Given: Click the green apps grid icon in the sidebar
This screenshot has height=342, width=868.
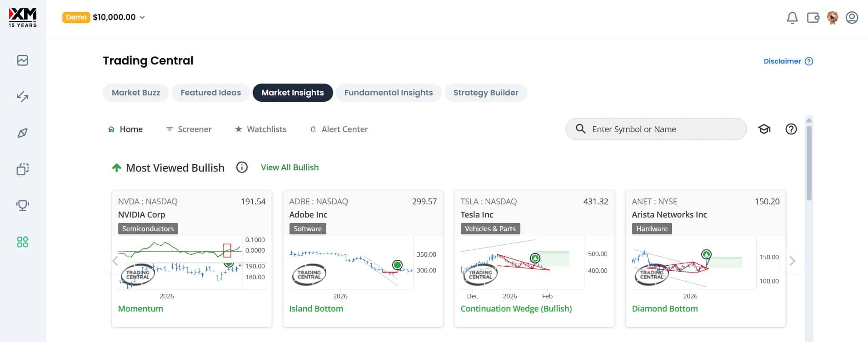Looking at the screenshot, I should [23, 242].
